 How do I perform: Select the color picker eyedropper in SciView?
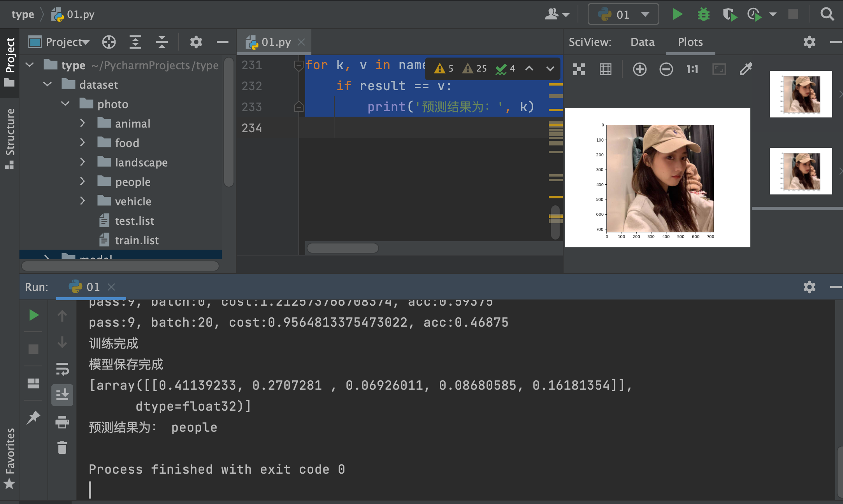[x=746, y=69]
